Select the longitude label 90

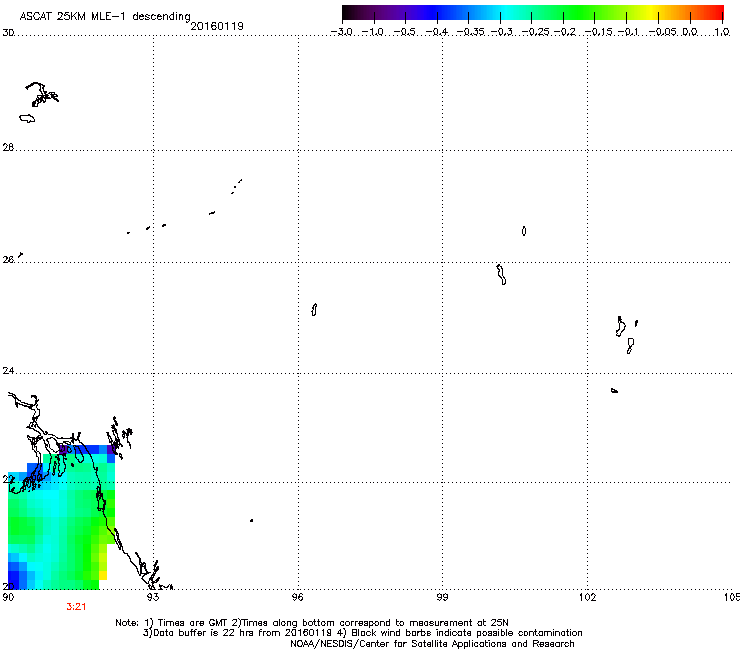8,597
